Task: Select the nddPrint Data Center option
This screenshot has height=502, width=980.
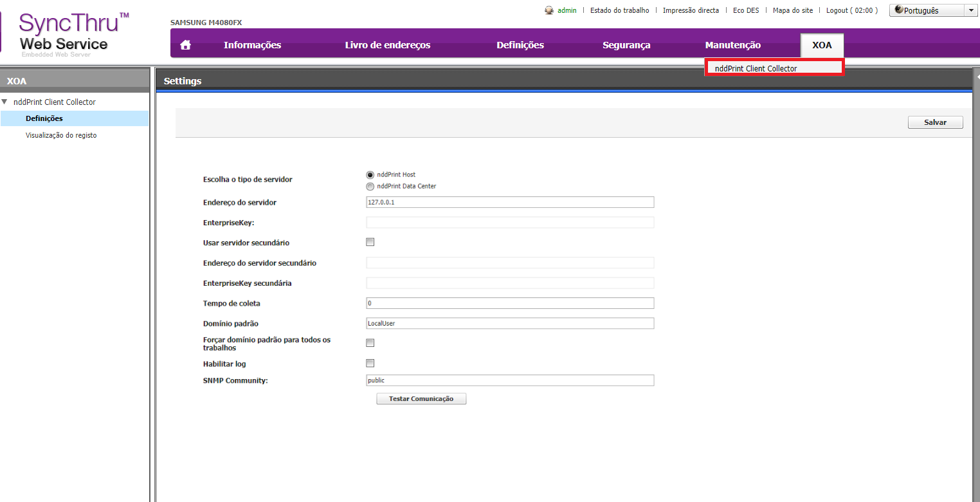Action: pos(370,187)
